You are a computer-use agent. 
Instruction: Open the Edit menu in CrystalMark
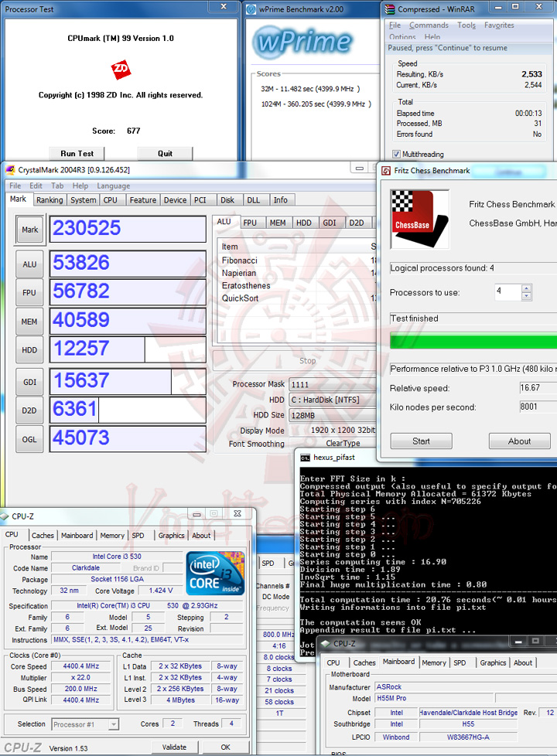[36, 186]
